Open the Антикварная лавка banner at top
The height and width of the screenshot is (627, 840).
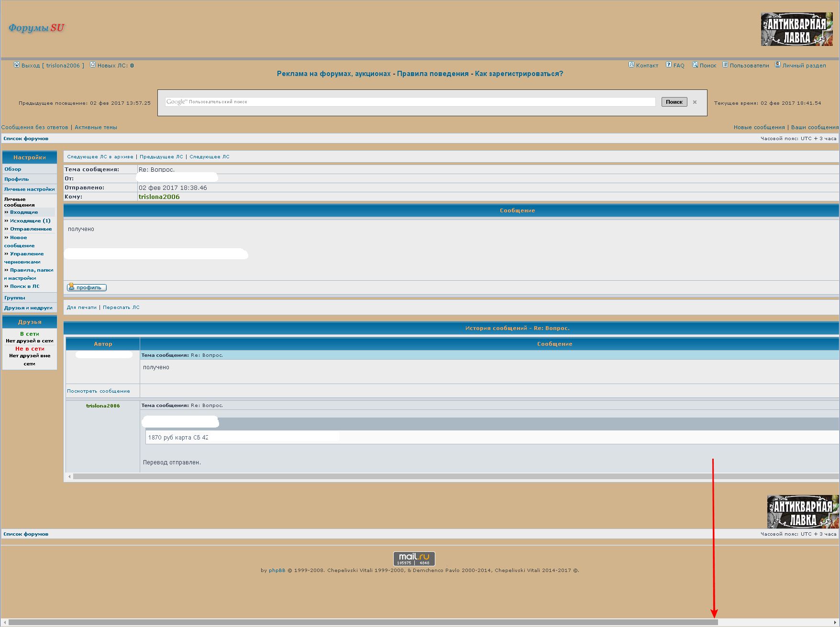pos(796,30)
